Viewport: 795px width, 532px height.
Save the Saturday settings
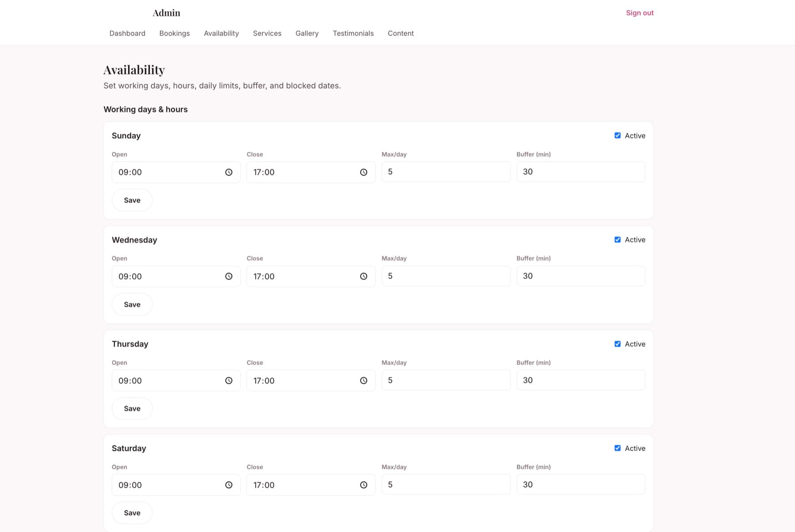[x=132, y=513]
